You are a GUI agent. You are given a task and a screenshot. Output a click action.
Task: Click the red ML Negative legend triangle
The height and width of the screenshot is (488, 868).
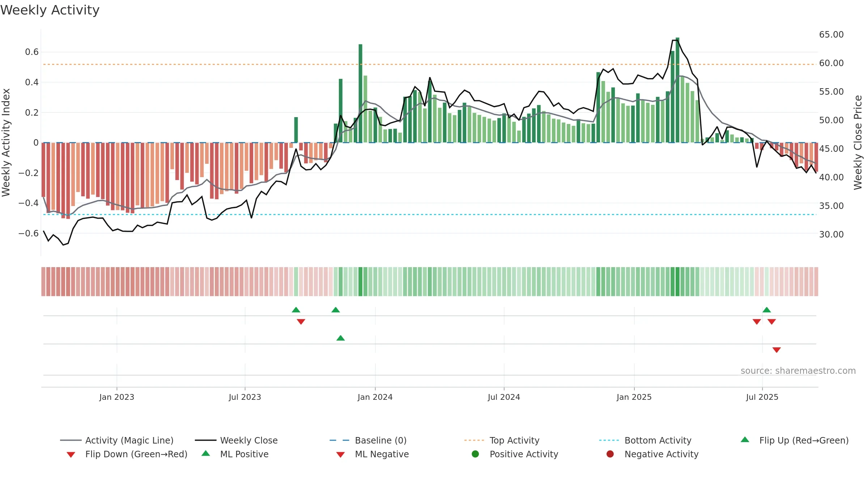click(340, 455)
